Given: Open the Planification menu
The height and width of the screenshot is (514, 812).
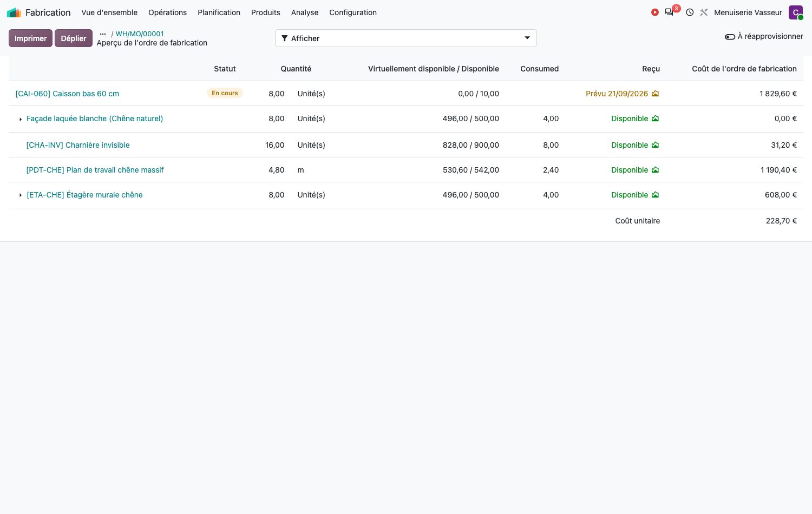Looking at the screenshot, I should pos(219,12).
